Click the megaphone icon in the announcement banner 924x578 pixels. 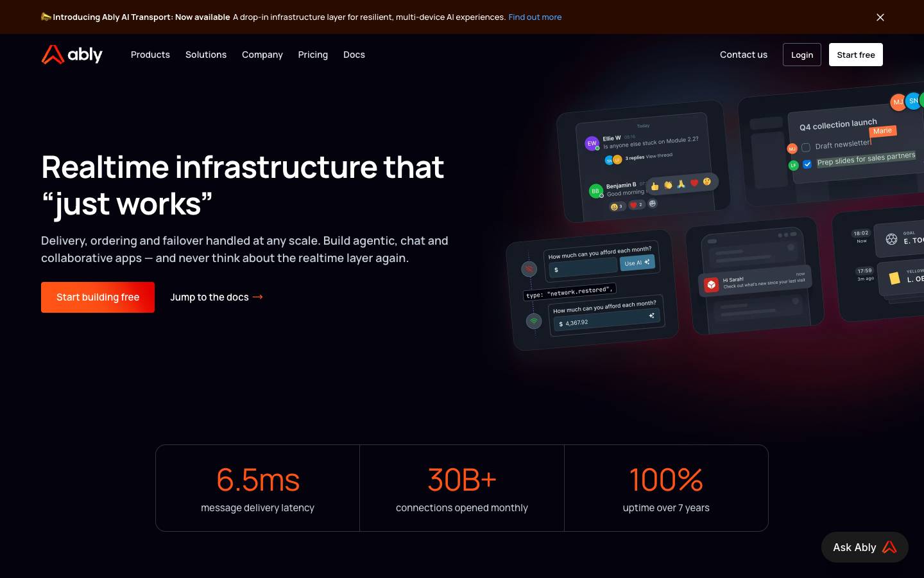point(46,17)
